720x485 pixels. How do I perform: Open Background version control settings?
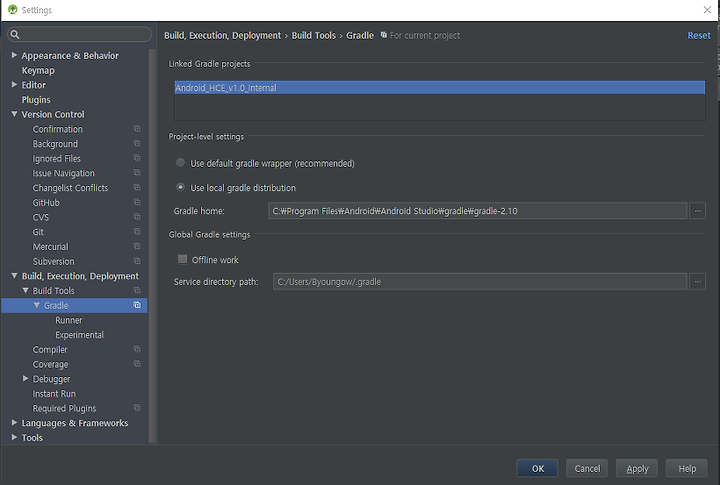point(55,144)
